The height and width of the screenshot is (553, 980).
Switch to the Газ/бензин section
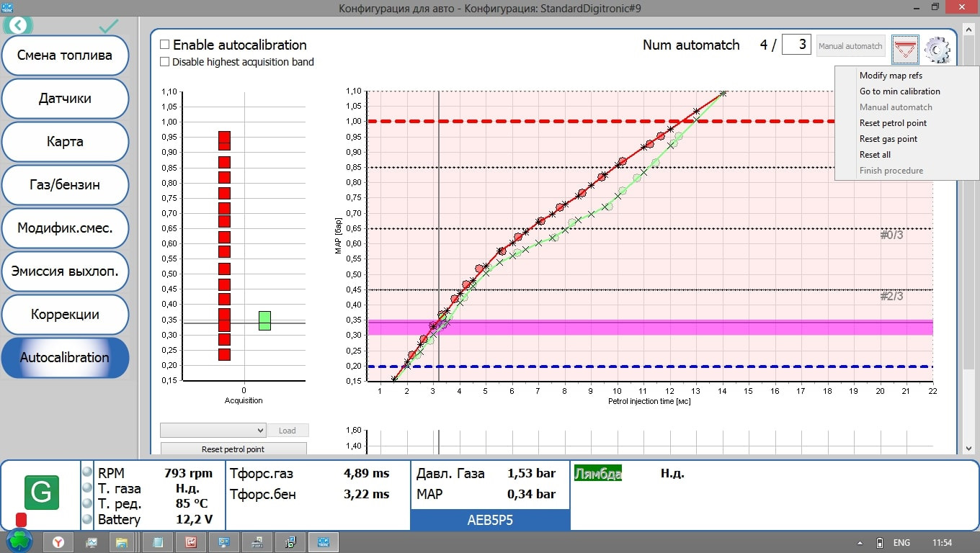65,185
